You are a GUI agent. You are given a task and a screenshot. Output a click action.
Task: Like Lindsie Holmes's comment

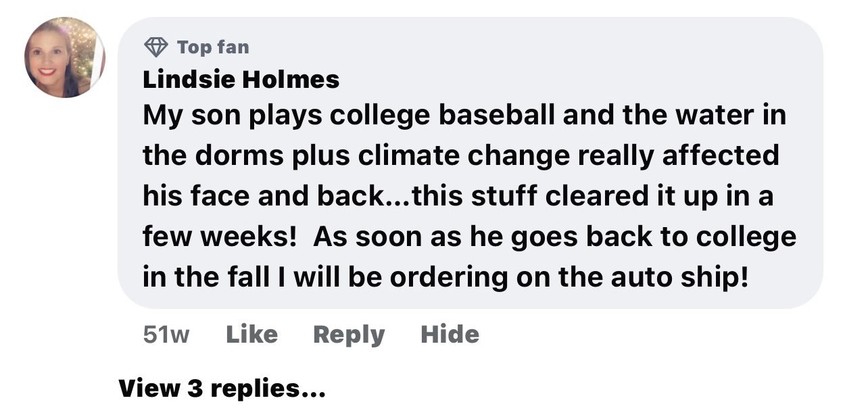pos(251,335)
